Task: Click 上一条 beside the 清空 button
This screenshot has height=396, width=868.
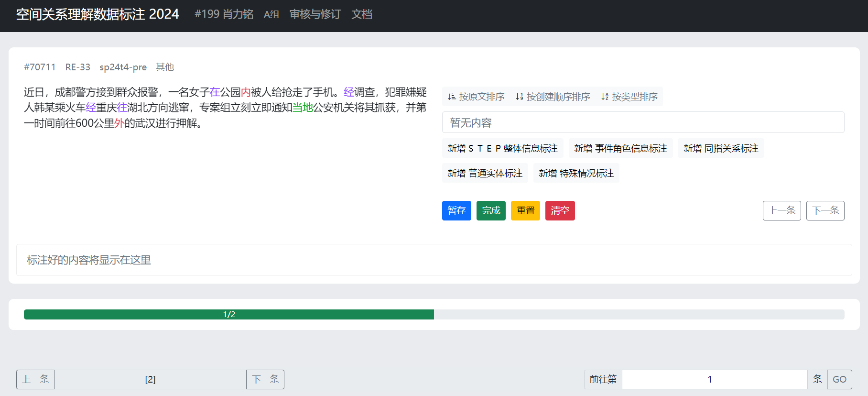Action: pos(781,210)
